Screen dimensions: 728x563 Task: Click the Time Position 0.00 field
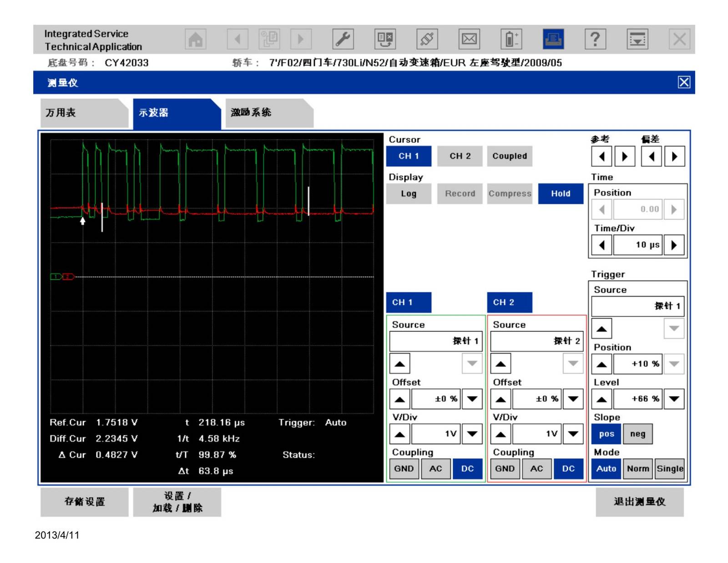tap(637, 209)
